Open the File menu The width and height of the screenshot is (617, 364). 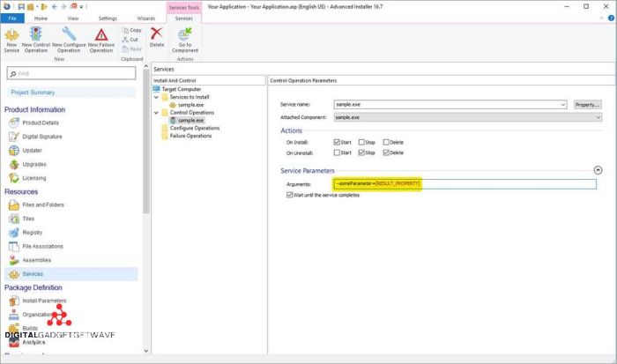point(12,19)
